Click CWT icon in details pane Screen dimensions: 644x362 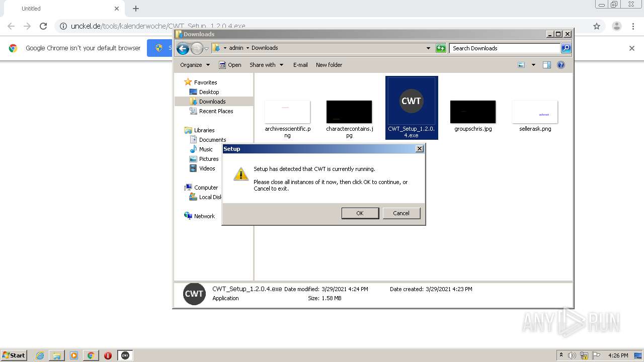(x=194, y=294)
